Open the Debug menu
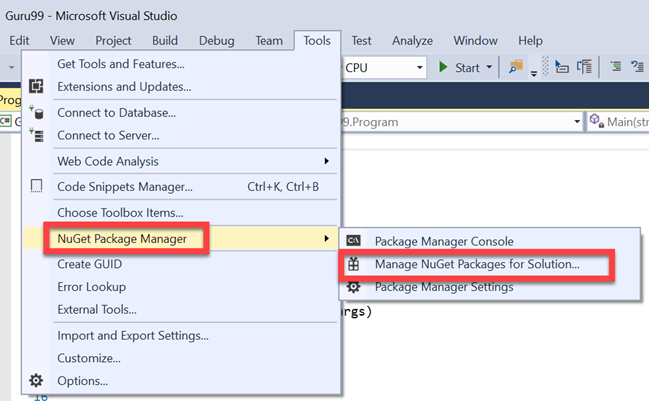The width and height of the screenshot is (649, 401). coord(216,40)
